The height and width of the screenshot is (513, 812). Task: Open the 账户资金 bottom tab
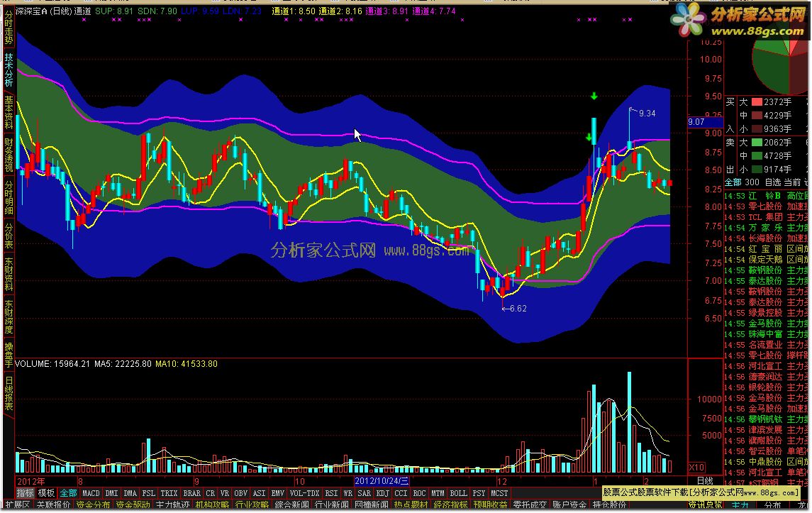tap(569, 504)
